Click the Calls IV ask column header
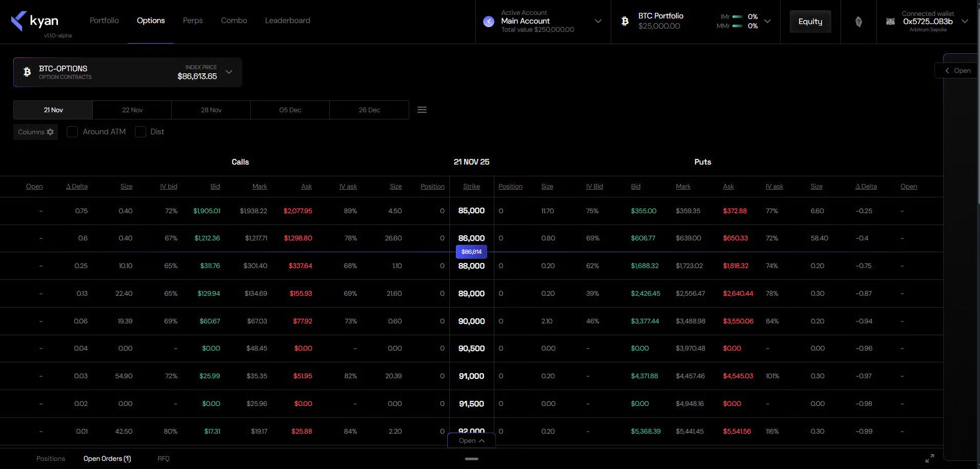 348,186
